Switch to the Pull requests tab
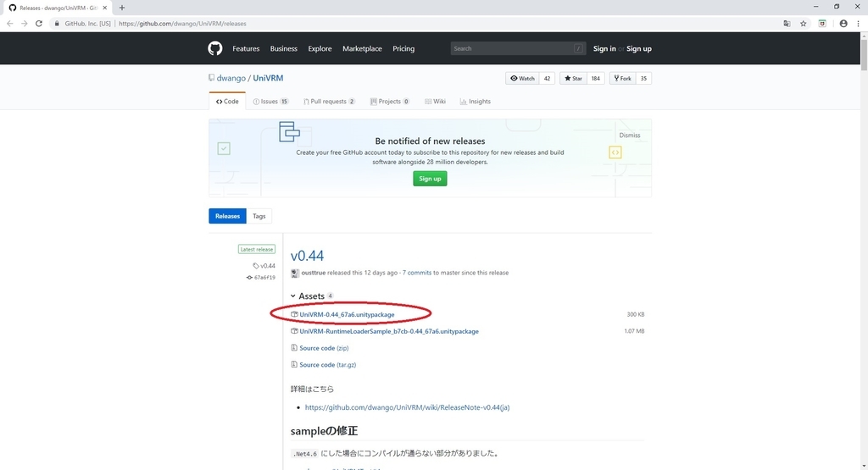This screenshot has width=868, height=470. tap(329, 101)
